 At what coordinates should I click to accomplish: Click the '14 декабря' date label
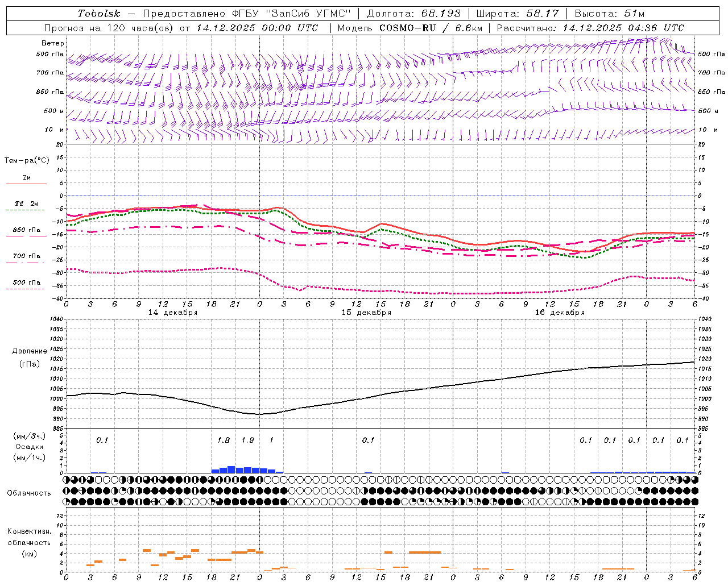coord(173,313)
